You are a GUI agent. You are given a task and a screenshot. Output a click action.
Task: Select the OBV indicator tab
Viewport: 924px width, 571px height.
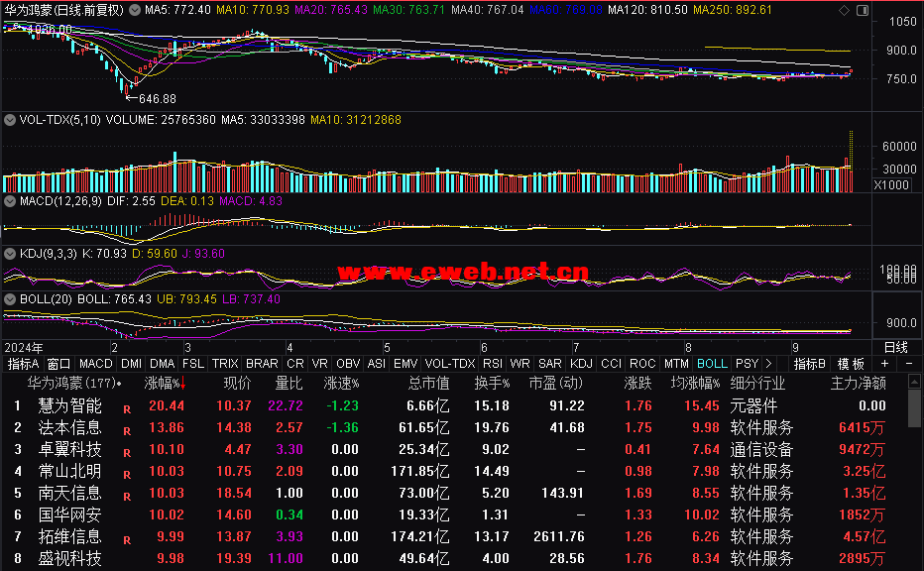348,364
